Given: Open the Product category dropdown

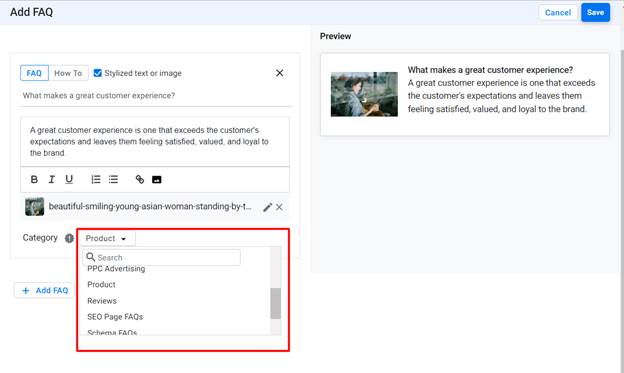Looking at the screenshot, I should pyautogui.click(x=106, y=238).
